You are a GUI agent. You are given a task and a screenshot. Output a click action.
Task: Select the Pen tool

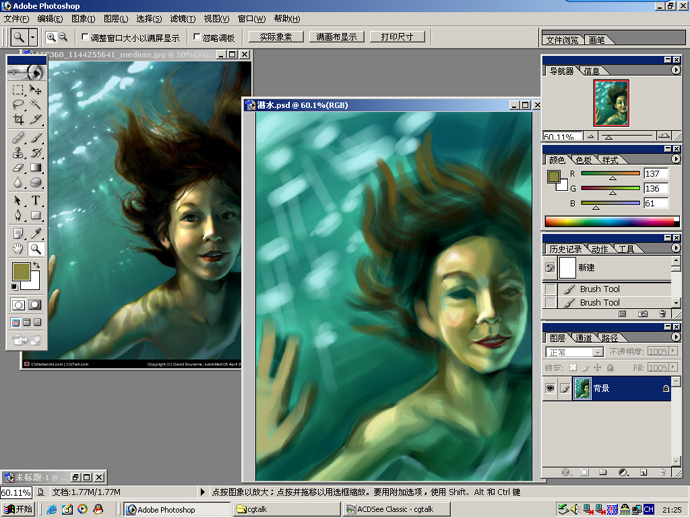18,215
